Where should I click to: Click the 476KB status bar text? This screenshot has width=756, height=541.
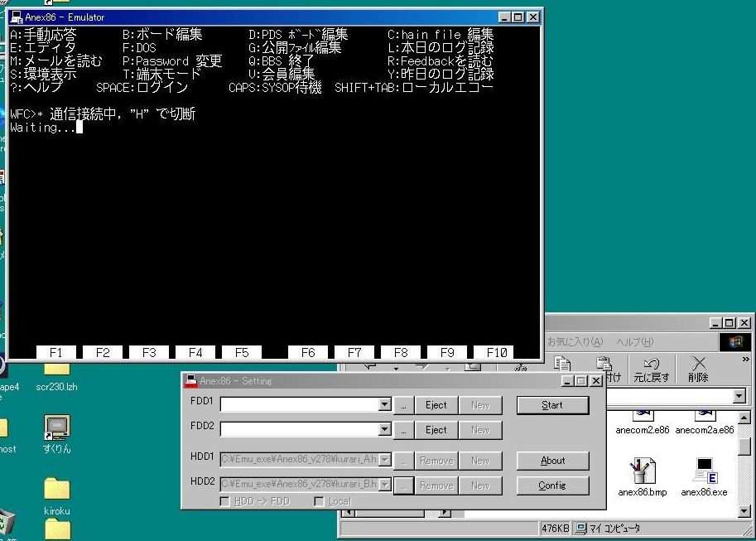555,529
